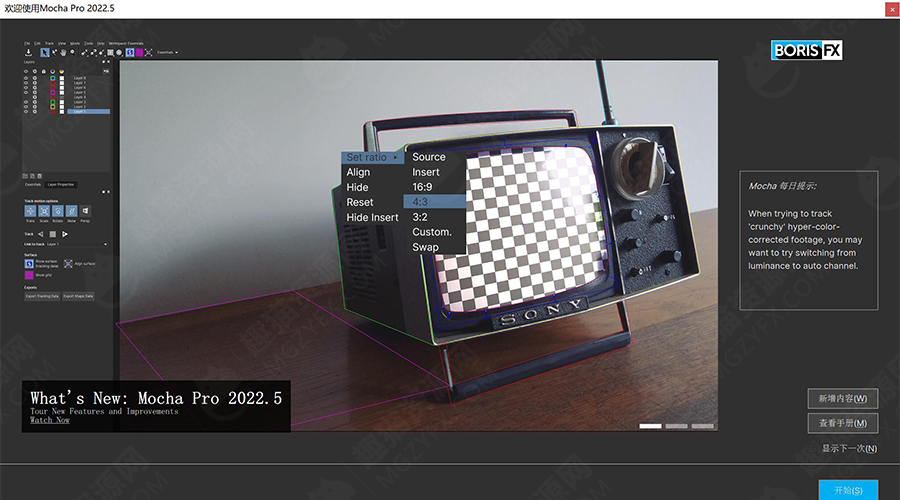Image resolution: width=900 pixels, height=500 pixels.
Task: Open the Set ratio context menu entry
Action: 373,157
